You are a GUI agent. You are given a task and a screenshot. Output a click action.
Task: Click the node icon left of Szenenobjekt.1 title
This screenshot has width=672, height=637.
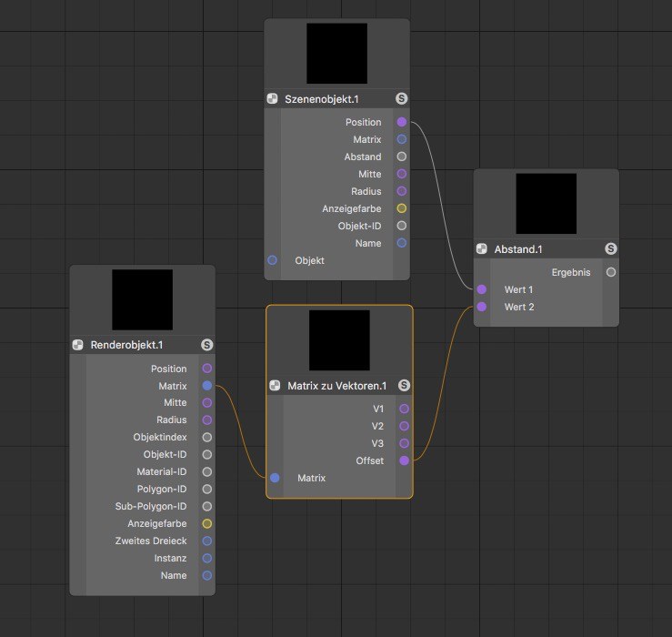coord(272,98)
